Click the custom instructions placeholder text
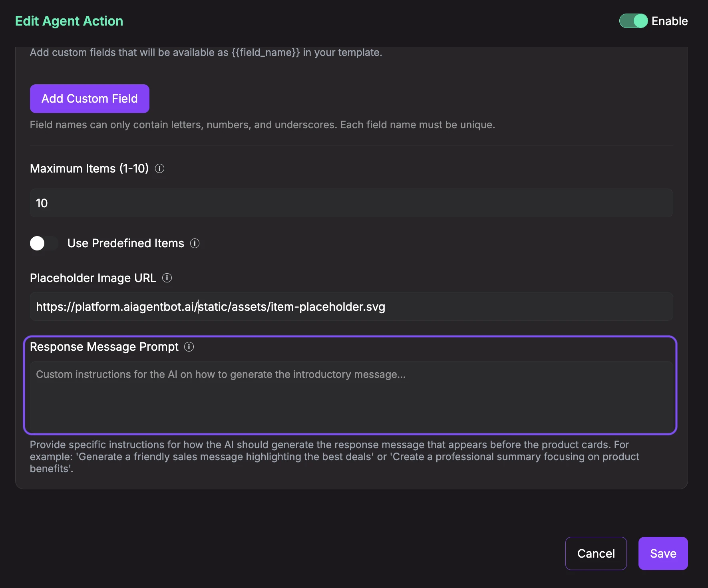 coord(221,374)
